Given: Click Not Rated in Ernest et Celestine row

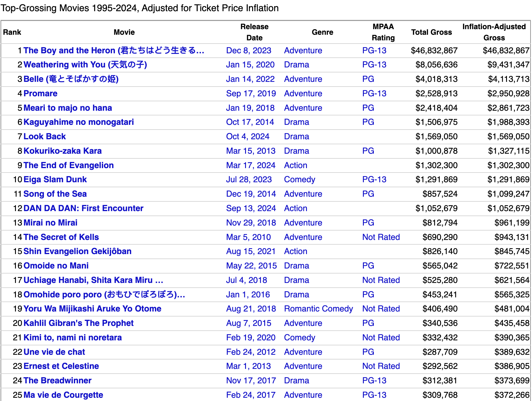Looking at the screenshot, I should tap(381, 366).
